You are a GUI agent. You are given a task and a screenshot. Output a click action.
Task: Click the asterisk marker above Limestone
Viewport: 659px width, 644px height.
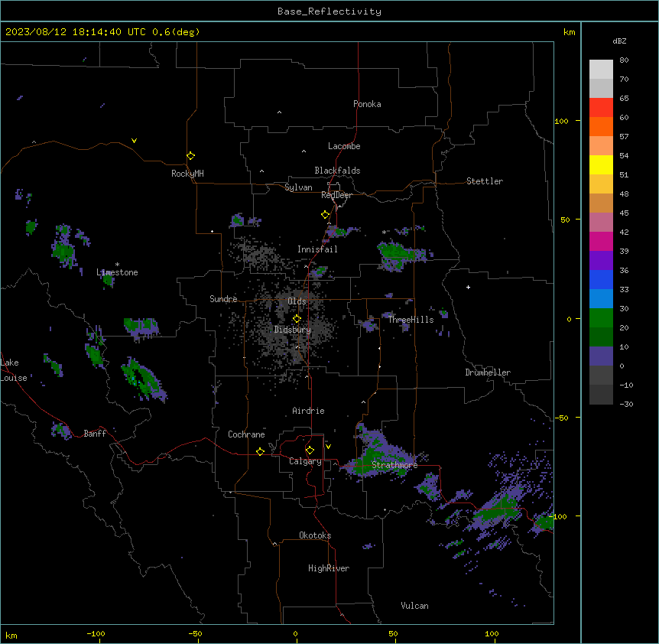tap(117, 265)
